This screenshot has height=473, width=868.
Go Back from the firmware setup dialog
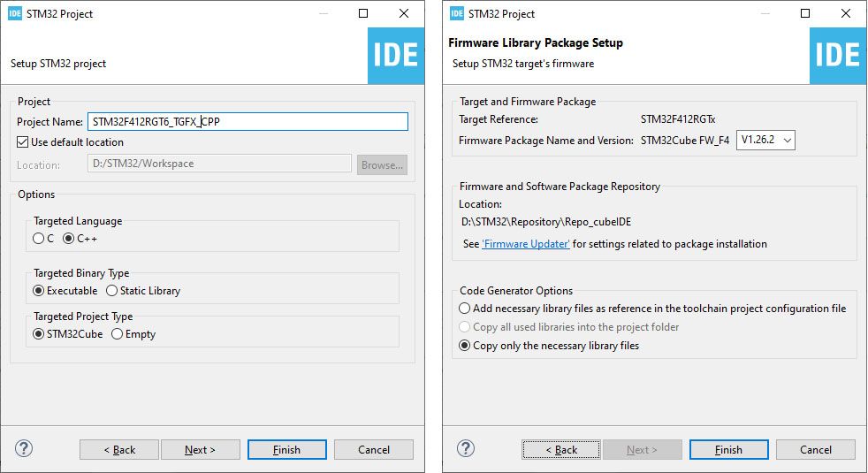pyautogui.click(x=561, y=450)
